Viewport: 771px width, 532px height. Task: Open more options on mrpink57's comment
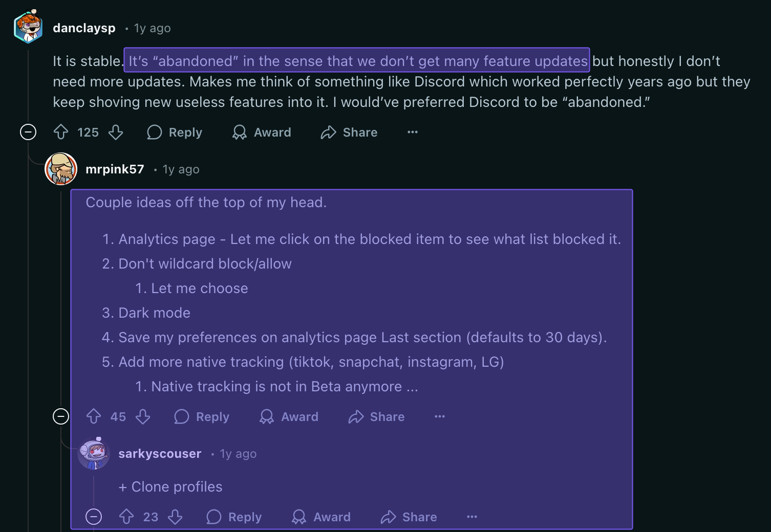[x=440, y=417]
